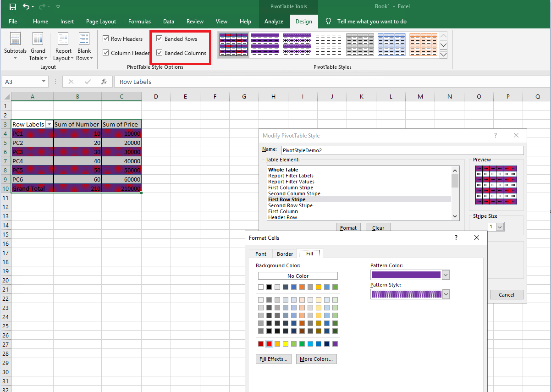The image size is (551, 392).
Task: Expand the Pattern Color dropdown
Action: click(x=446, y=275)
